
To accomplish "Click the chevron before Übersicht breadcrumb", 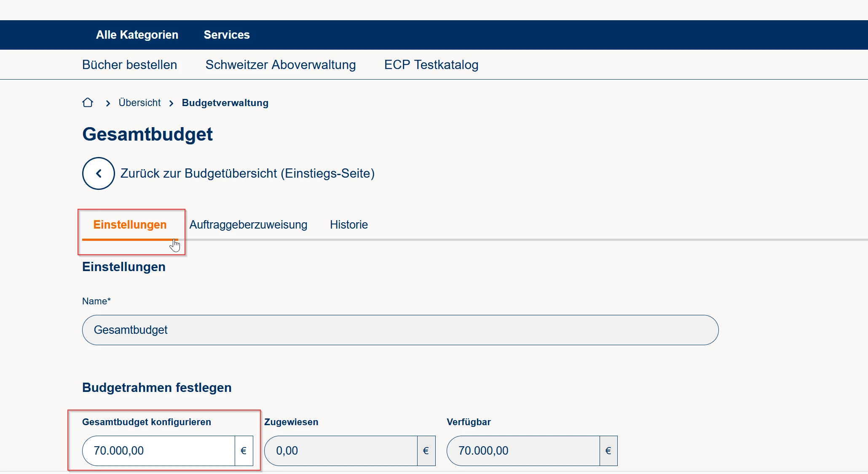I will click(x=108, y=103).
